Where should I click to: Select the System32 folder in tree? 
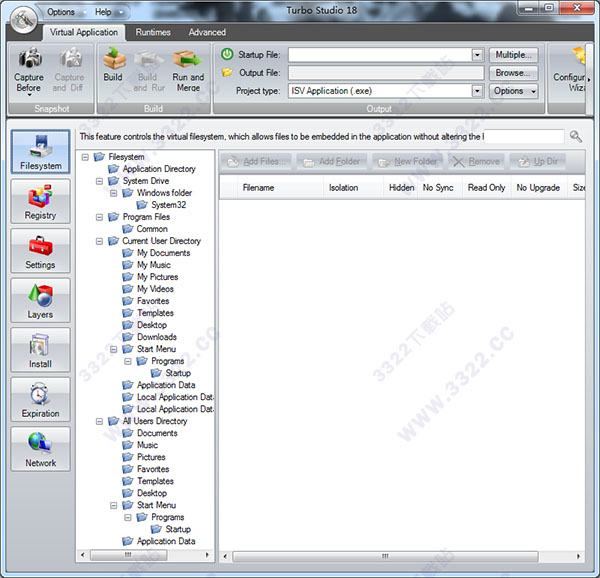tap(168, 205)
